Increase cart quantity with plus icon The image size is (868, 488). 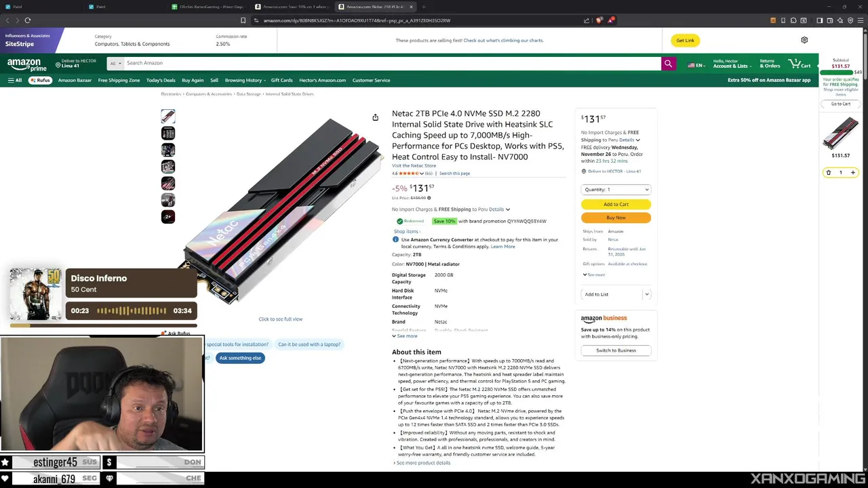[x=853, y=173]
